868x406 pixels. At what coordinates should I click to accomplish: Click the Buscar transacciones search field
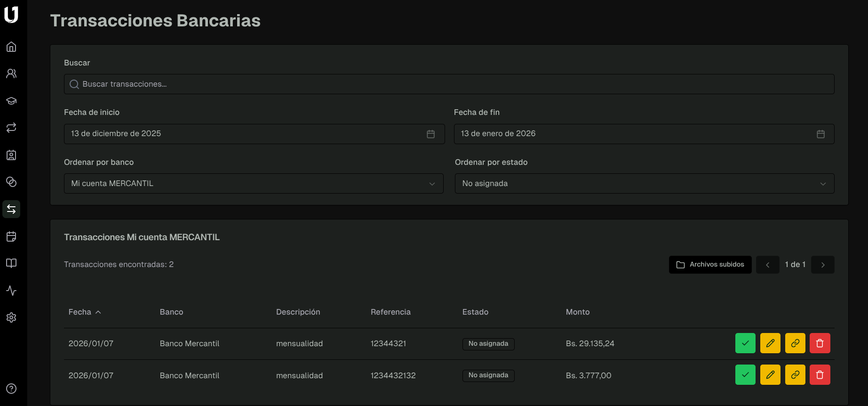(x=449, y=84)
